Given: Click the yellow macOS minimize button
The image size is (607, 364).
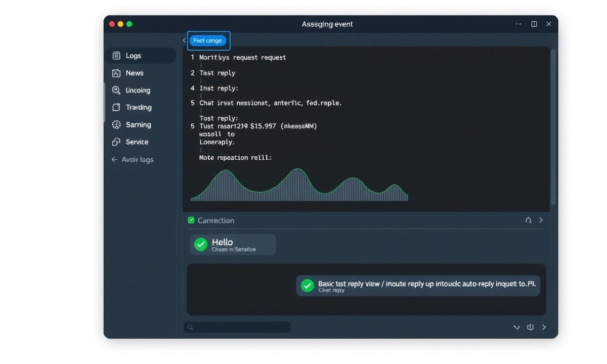Looking at the screenshot, I should (120, 24).
